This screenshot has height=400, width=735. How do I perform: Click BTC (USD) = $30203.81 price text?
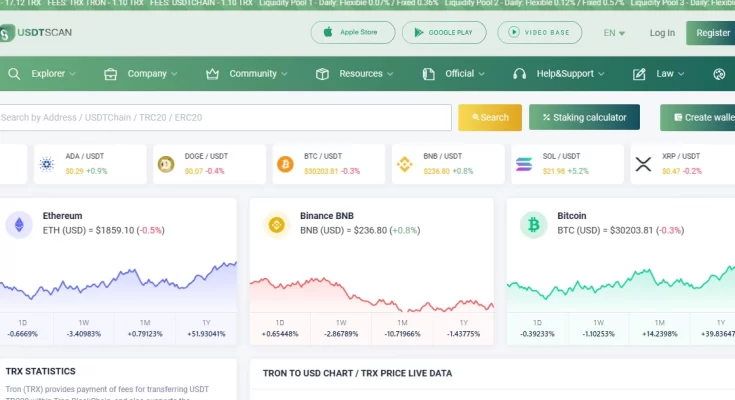pyautogui.click(x=621, y=230)
